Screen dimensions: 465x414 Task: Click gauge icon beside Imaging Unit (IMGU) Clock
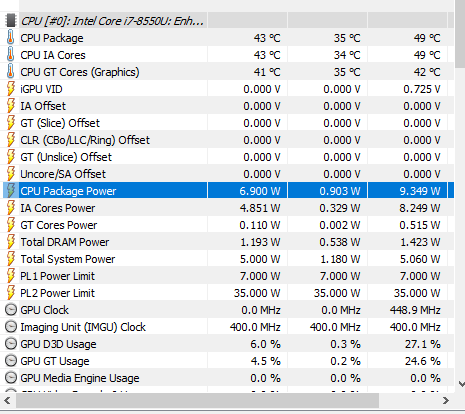tap(11, 327)
